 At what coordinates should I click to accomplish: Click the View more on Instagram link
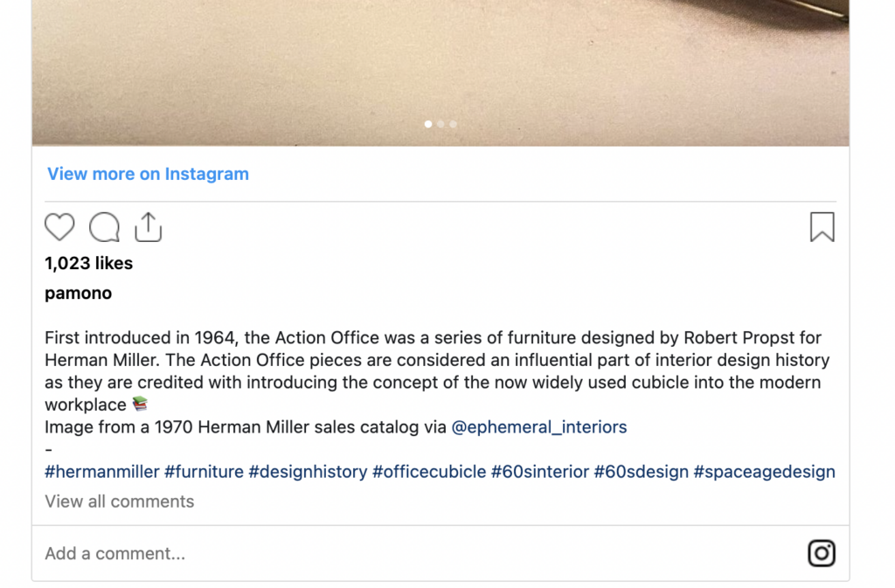[148, 174]
